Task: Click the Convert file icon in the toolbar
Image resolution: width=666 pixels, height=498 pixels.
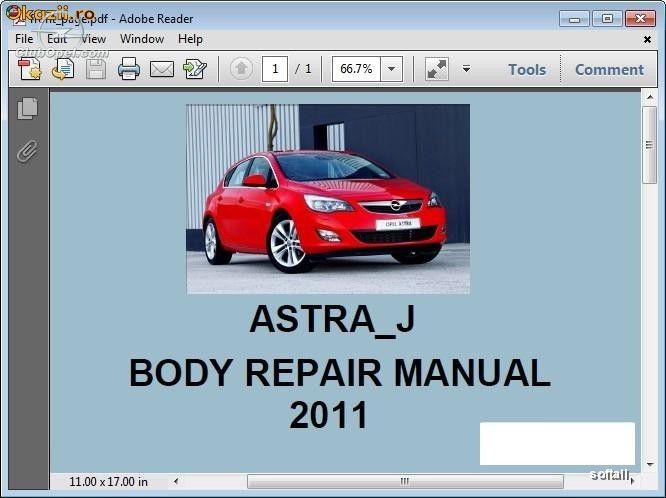Action: (63, 69)
